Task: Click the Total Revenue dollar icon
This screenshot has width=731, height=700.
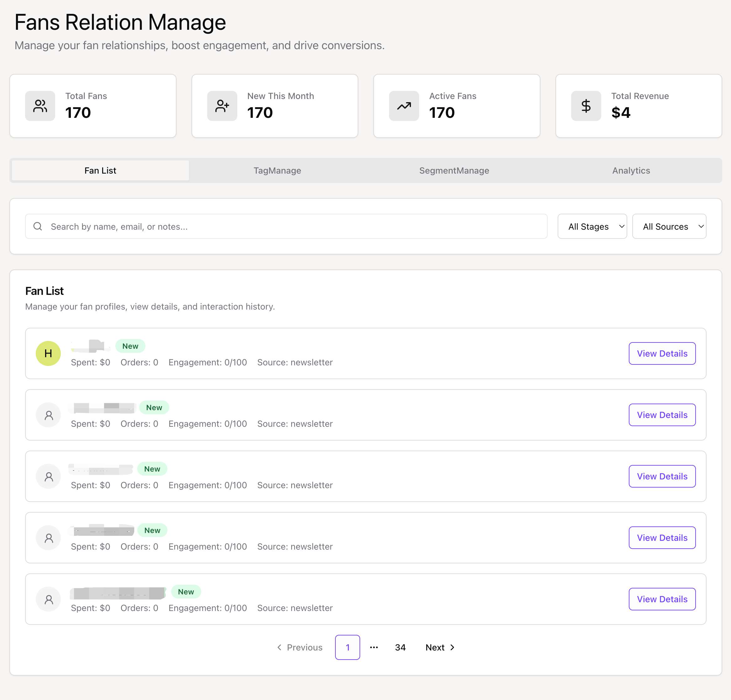Action: (586, 106)
